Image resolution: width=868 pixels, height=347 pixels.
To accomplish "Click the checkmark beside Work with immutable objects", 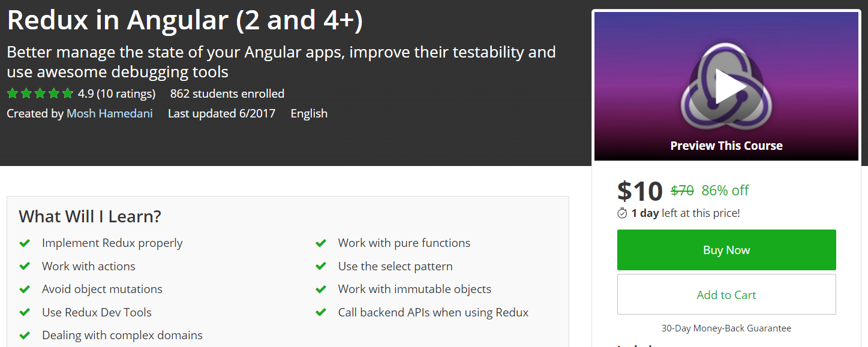I will tap(321, 289).
